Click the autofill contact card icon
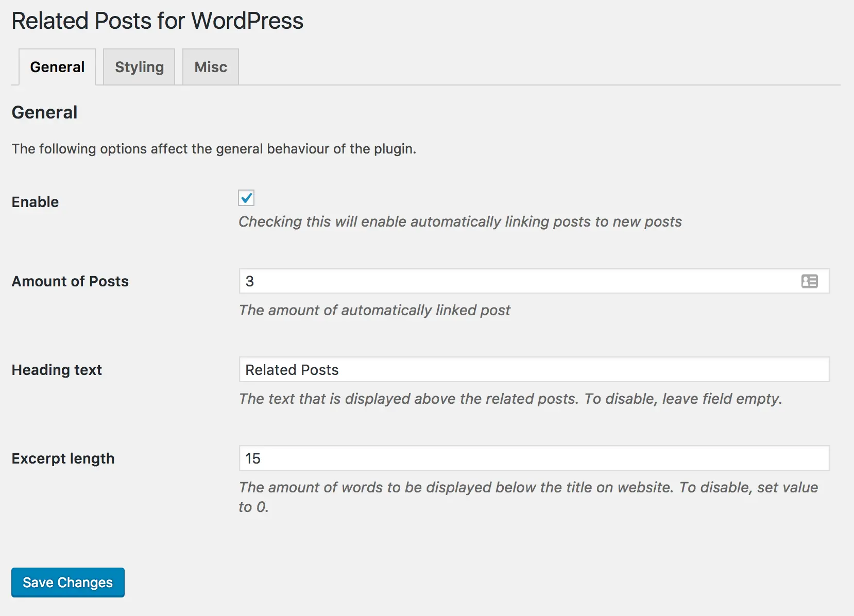The width and height of the screenshot is (854, 616). pos(809,281)
